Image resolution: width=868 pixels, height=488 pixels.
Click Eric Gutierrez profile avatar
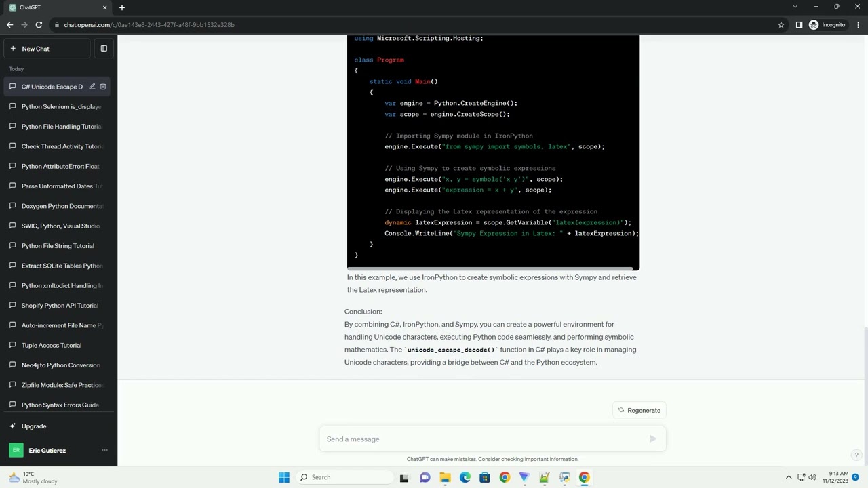16,450
